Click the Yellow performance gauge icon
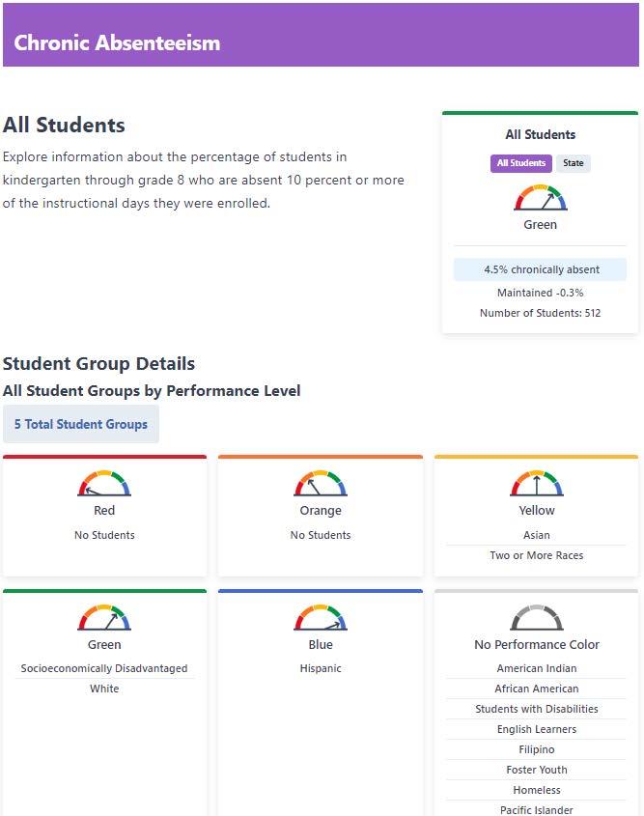644x816 pixels. click(x=536, y=484)
